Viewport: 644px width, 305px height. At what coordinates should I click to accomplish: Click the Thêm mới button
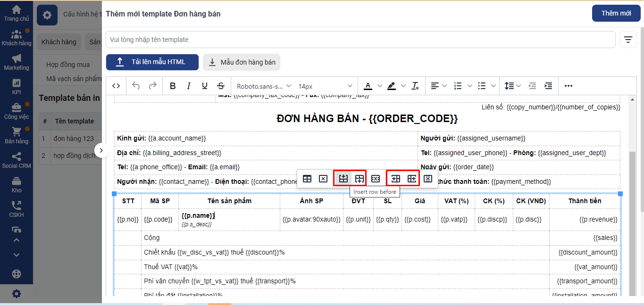coord(616,13)
